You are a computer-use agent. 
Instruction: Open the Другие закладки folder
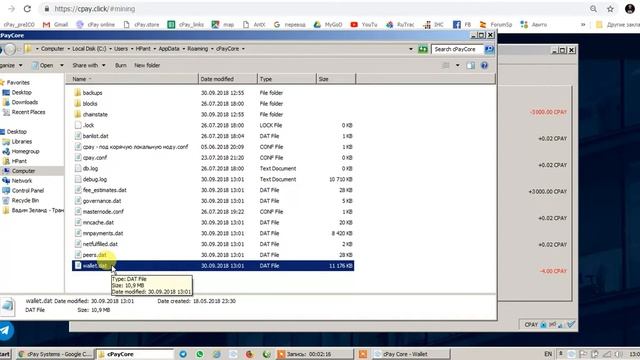coord(618,24)
